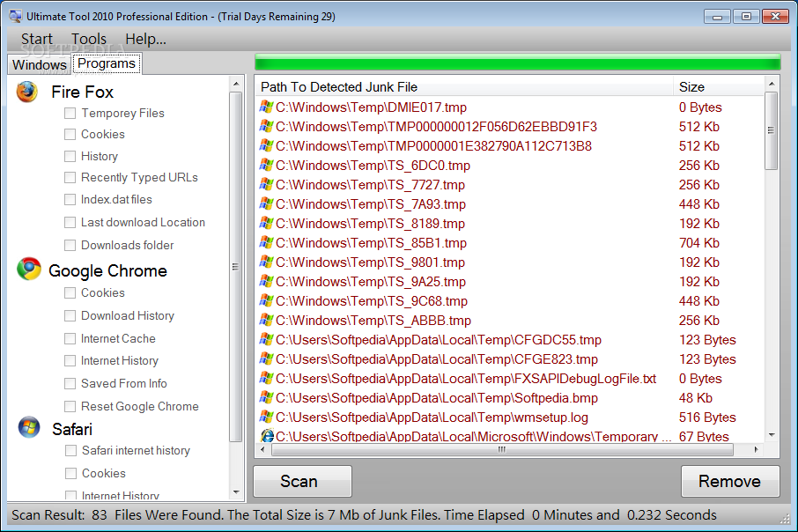Click the Safari section icon

(x=29, y=428)
